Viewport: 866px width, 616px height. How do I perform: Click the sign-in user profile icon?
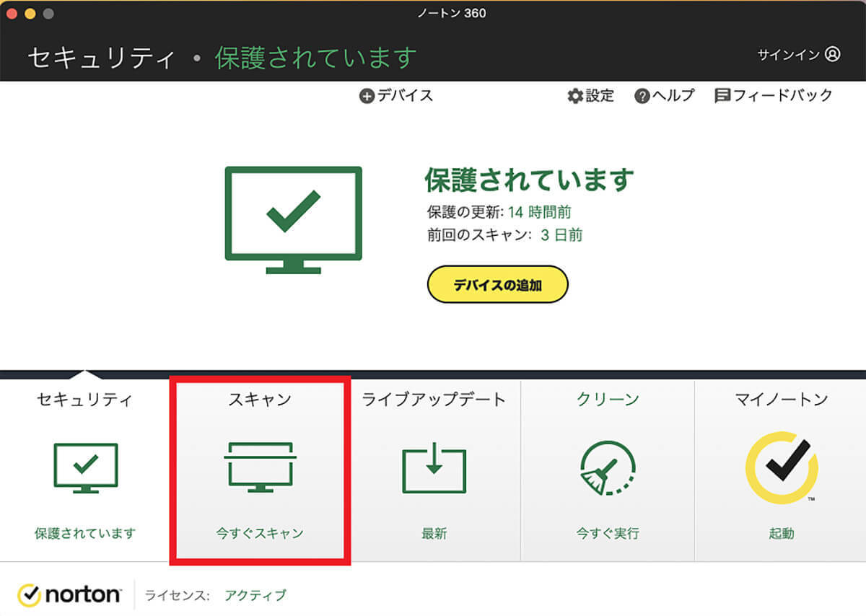832,54
